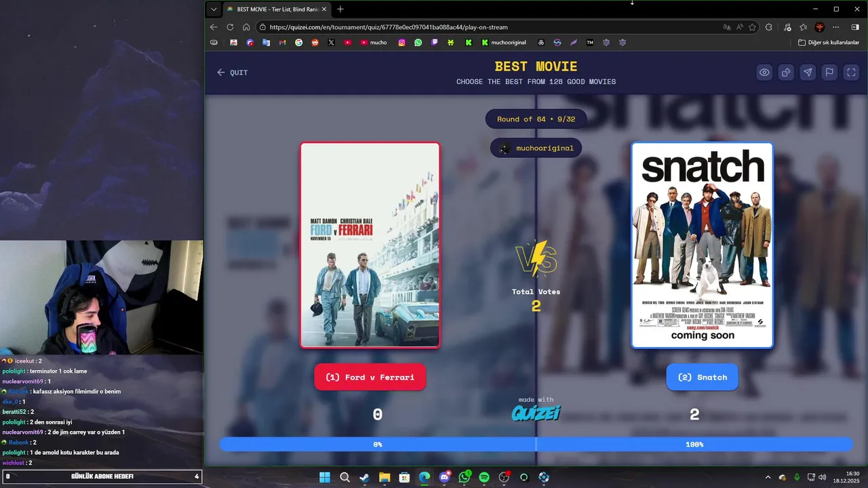The height and width of the screenshot is (488, 868).
Task: Click the GÜNLÜK ABONE HEDEFI goal bar
Action: point(102,476)
